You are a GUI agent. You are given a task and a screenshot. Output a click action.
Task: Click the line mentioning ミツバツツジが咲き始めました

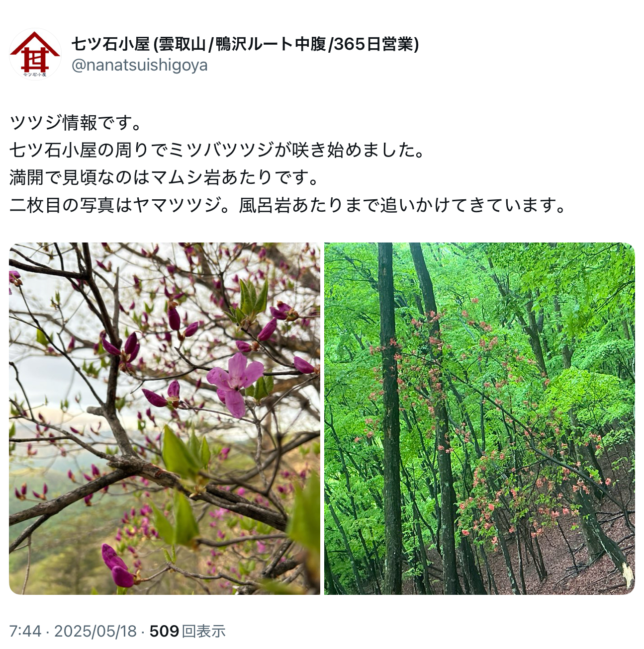click(217, 150)
